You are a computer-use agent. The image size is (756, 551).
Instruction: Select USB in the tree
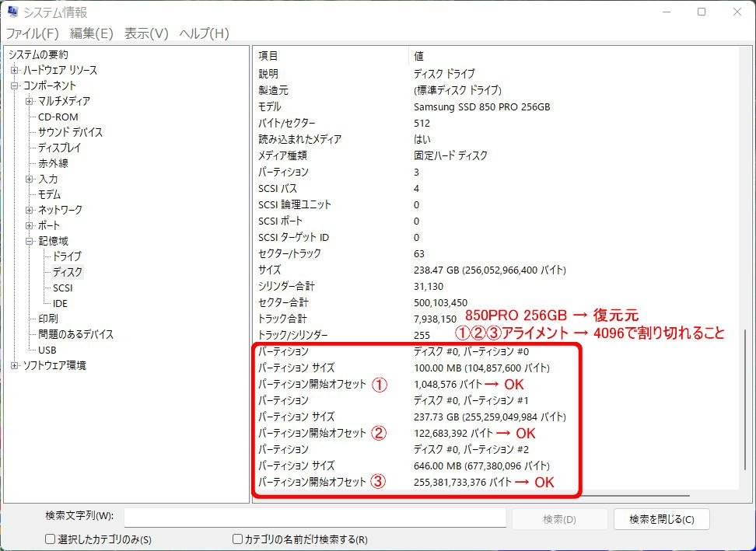(x=47, y=350)
